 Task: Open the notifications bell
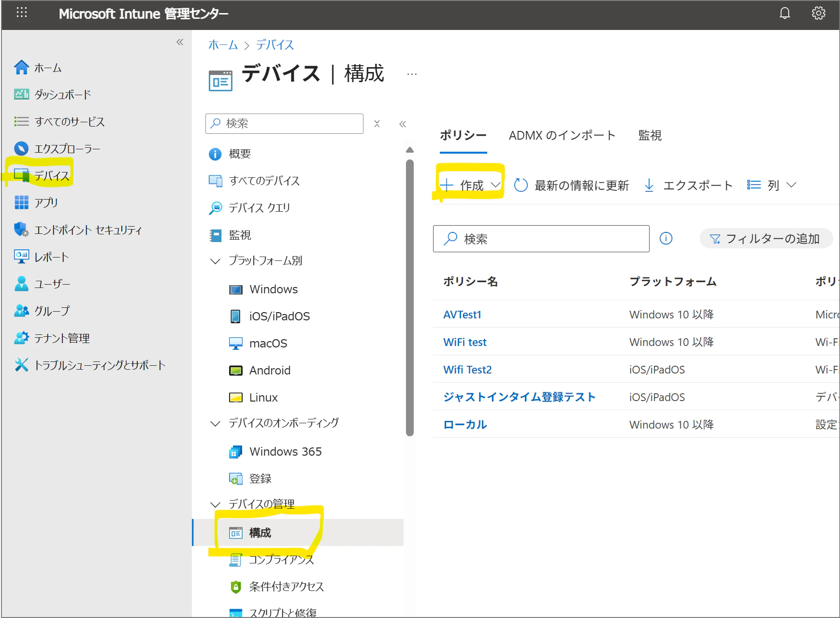pyautogui.click(x=784, y=13)
